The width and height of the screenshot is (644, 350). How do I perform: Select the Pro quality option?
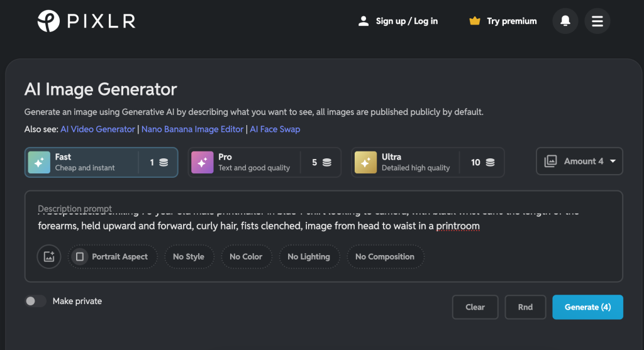tap(264, 163)
